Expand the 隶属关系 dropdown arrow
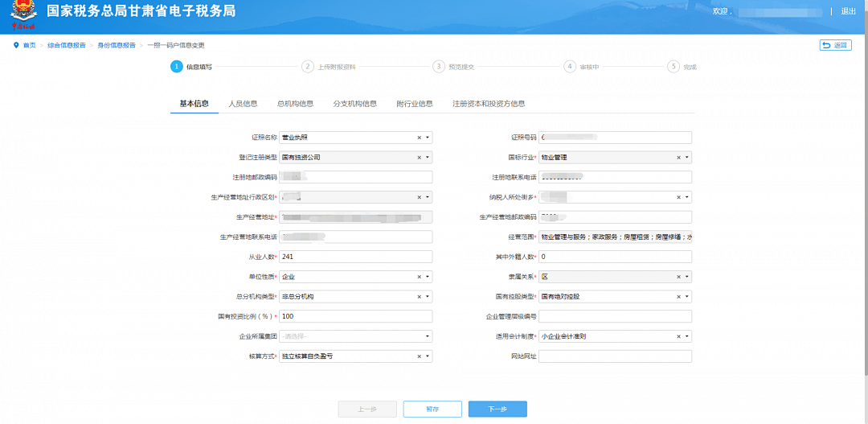This screenshot has height=424, width=868. 686,277
